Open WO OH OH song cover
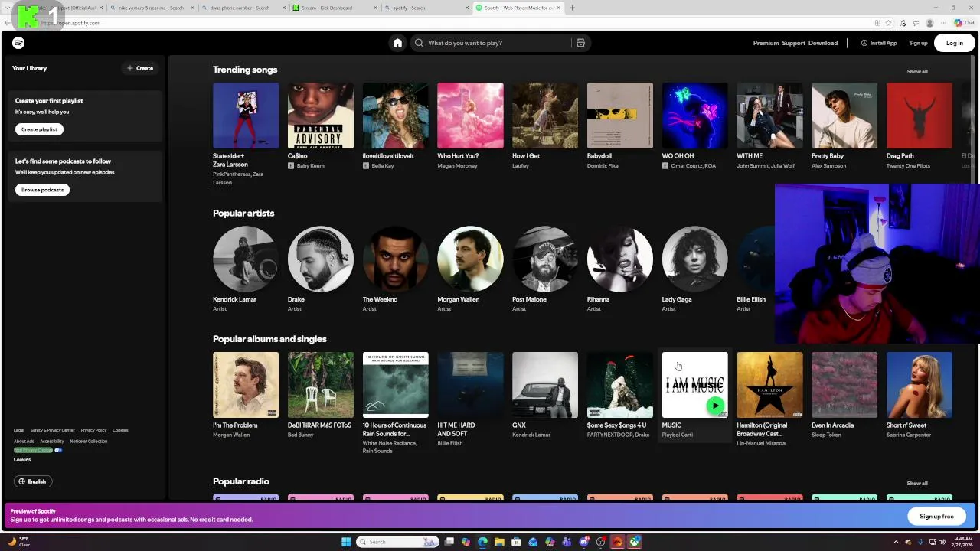The height and width of the screenshot is (551, 980). tap(695, 116)
